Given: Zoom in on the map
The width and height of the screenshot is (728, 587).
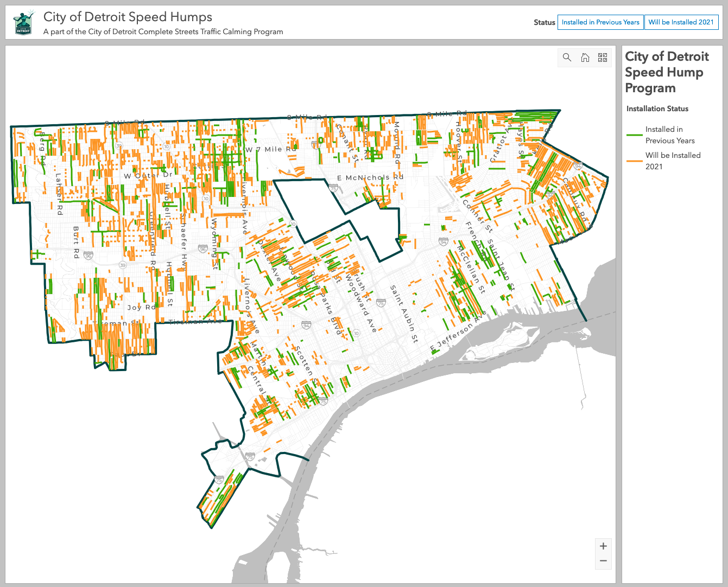Looking at the screenshot, I should (603, 546).
